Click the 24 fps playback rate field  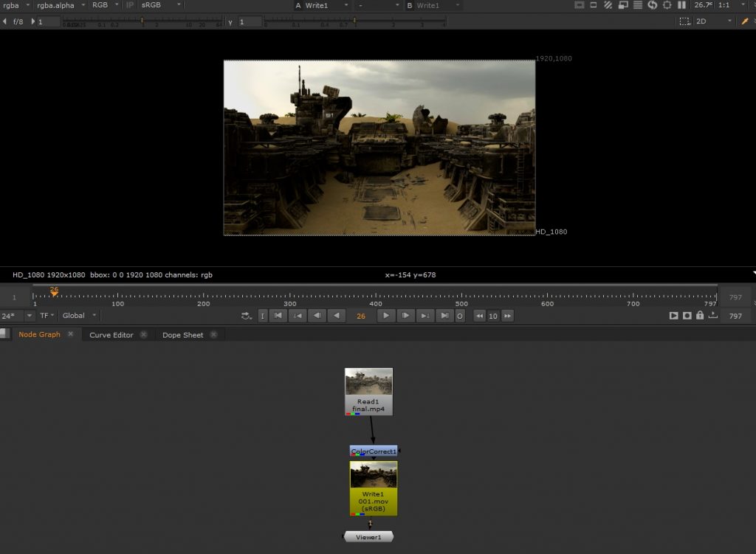pos(11,316)
